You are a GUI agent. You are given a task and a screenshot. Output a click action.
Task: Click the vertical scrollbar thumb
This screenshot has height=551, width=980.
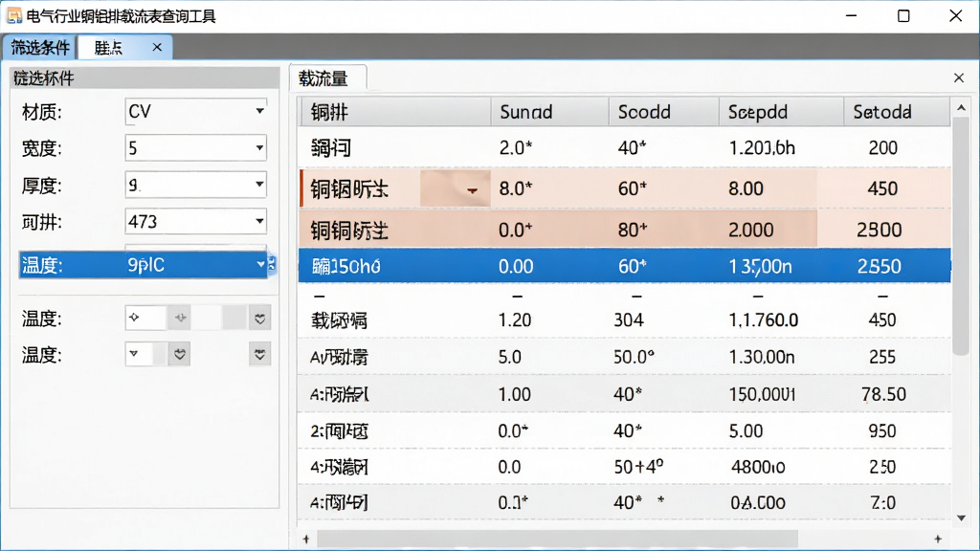tap(961, 237)
